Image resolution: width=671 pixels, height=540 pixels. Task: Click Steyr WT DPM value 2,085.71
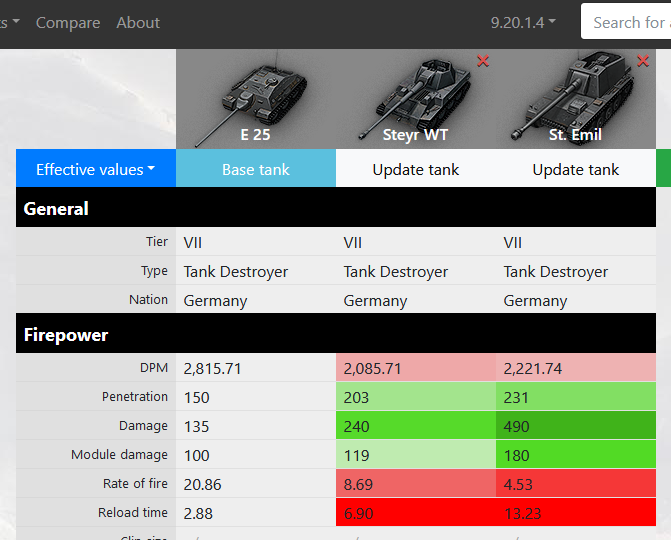[x=372, y=368]
